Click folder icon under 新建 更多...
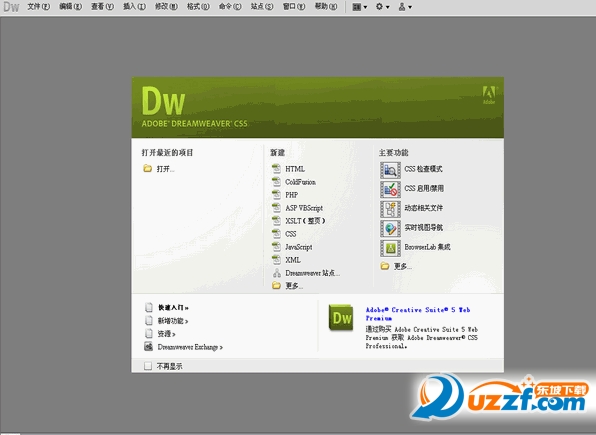Image resolution: width=596 pixels, height=435 pixels. [x=276, y=285]
